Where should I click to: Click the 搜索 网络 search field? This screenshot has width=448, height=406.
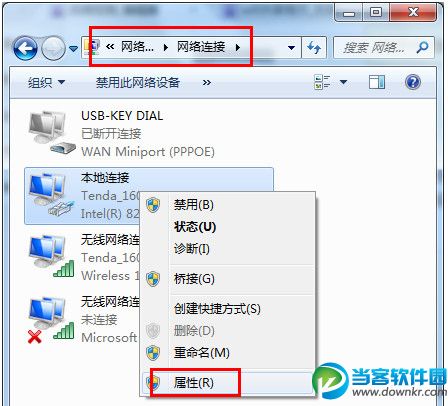[x=384, y=48]
